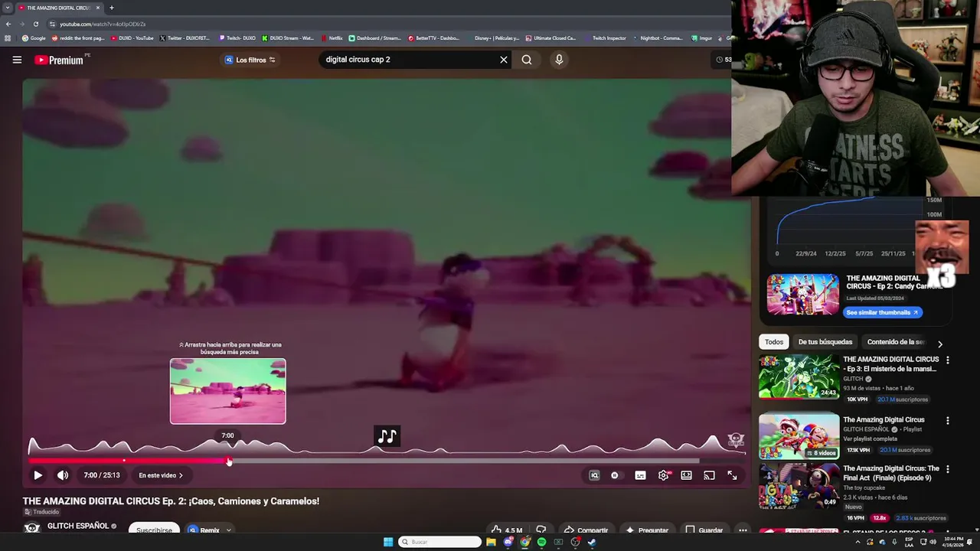Open the Candy Carrier Ep. 2 thumbnail card

(x=803, y=295)
